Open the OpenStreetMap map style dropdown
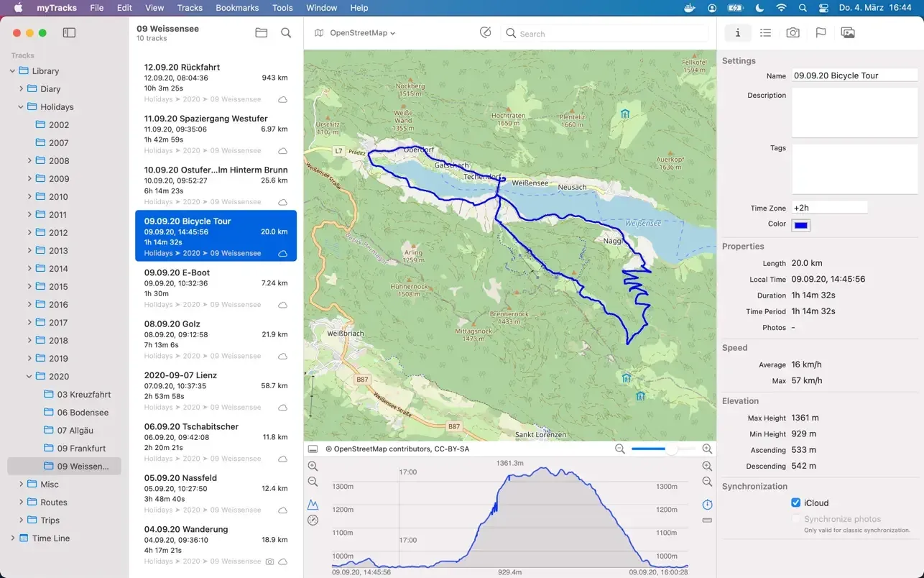This screenshot has height=578, width=924. (355, 33)
